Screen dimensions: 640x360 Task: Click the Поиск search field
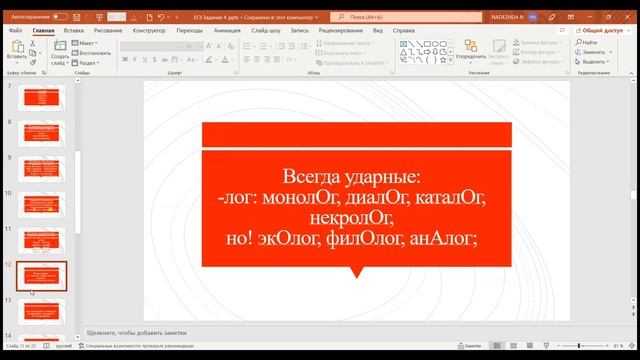click(406, 17)
